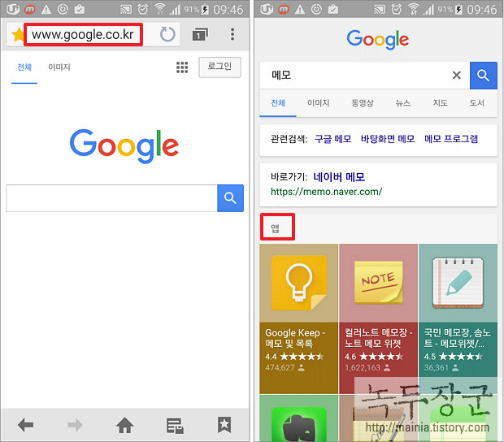Open 컬러노트 메모장 app title
Viewport: 504px width, 442px height.
click(x=378, y=338)
